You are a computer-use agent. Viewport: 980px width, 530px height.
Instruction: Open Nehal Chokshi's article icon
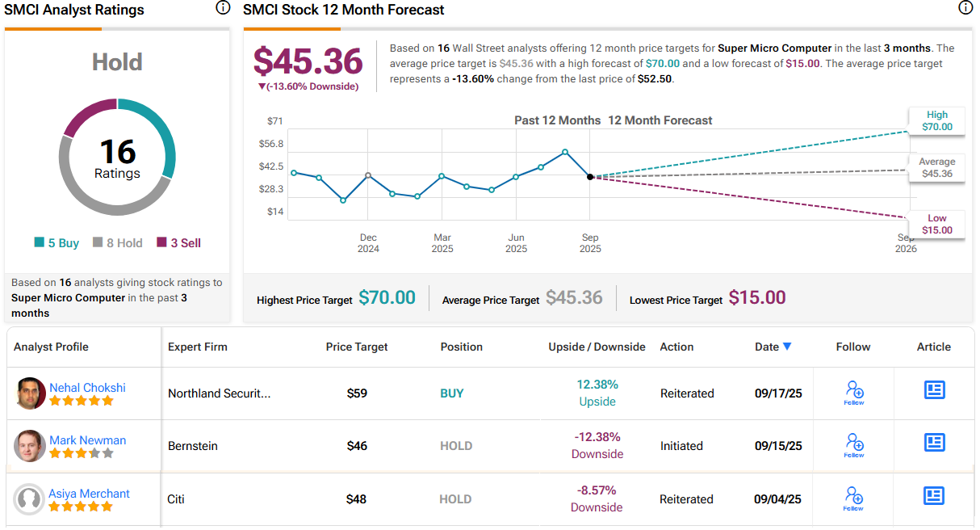point(934,389)
